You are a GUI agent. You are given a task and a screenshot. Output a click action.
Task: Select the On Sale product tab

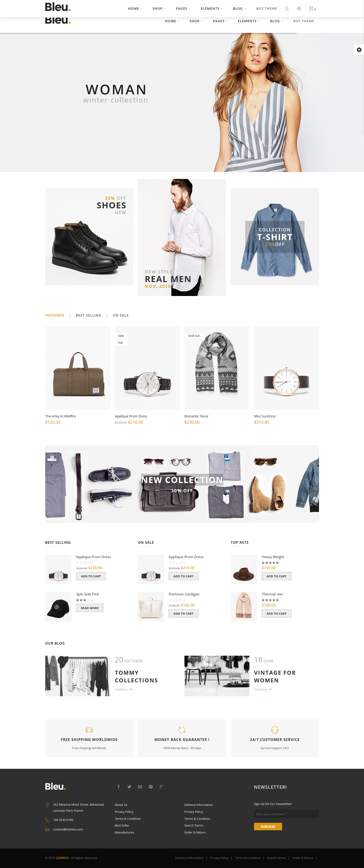pos(120,315)
